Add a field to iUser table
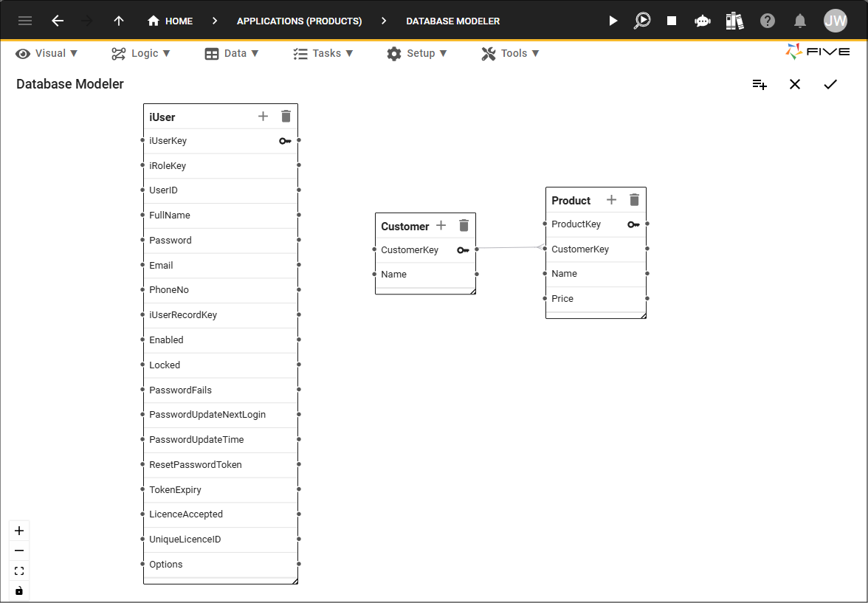Viewport: 868px width, 603px height. point(263,117)
